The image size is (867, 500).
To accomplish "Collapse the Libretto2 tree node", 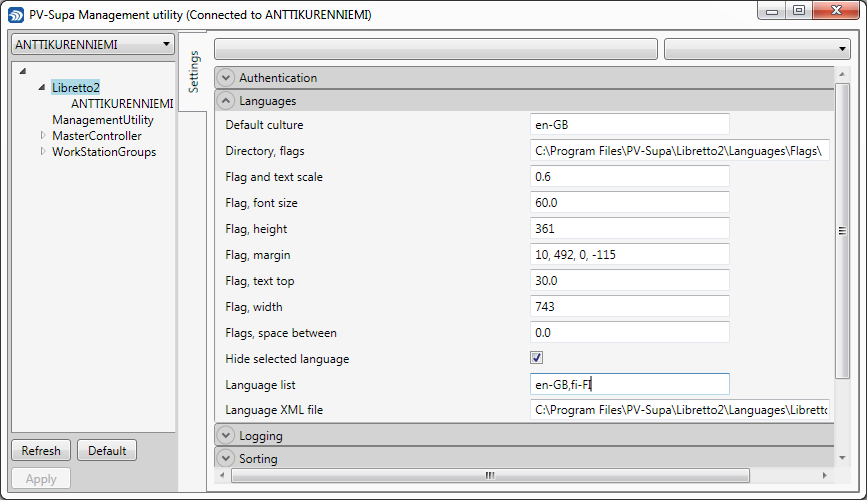I will (42, 88).
